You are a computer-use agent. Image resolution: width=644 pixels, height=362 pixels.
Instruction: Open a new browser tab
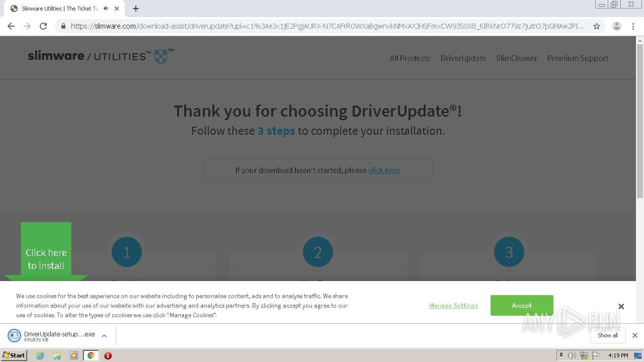click(x=136, y=9)
